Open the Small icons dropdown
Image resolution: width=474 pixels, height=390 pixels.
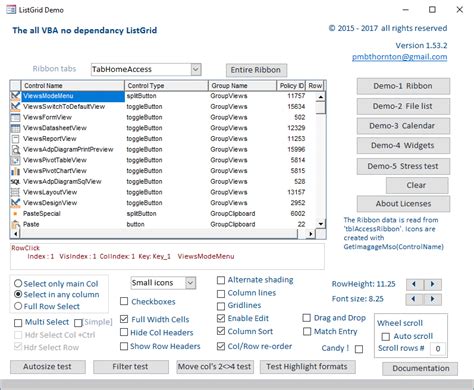coord(190,283)
